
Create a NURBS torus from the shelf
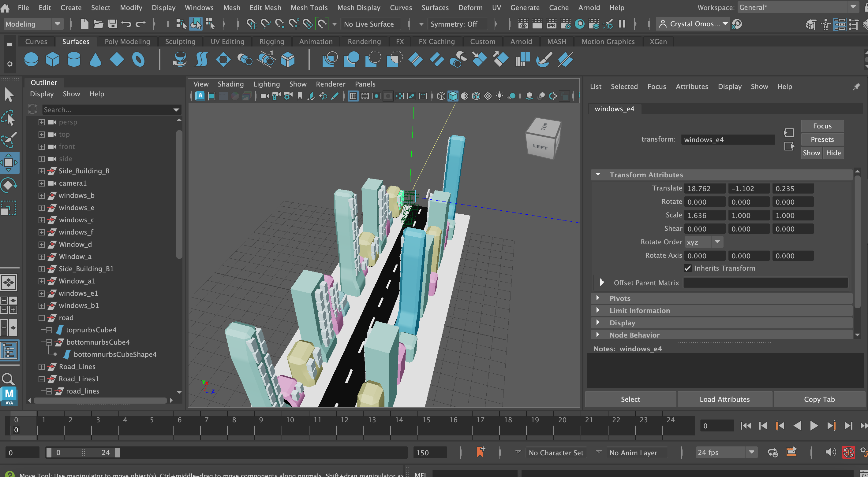coord(138,60)
